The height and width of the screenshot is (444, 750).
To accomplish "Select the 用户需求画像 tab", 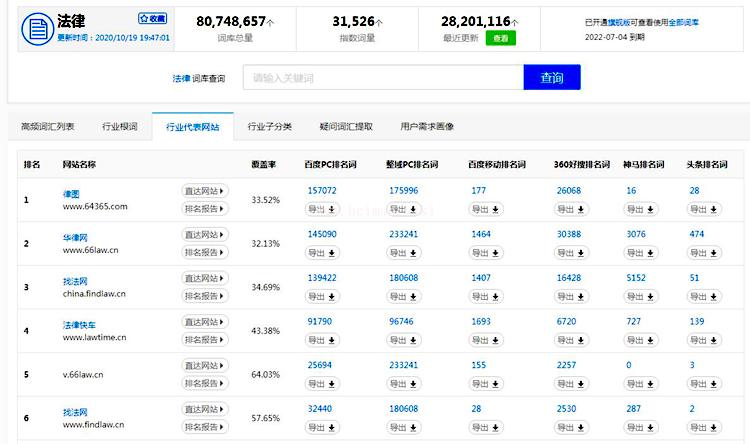I will tap(427, 127).
